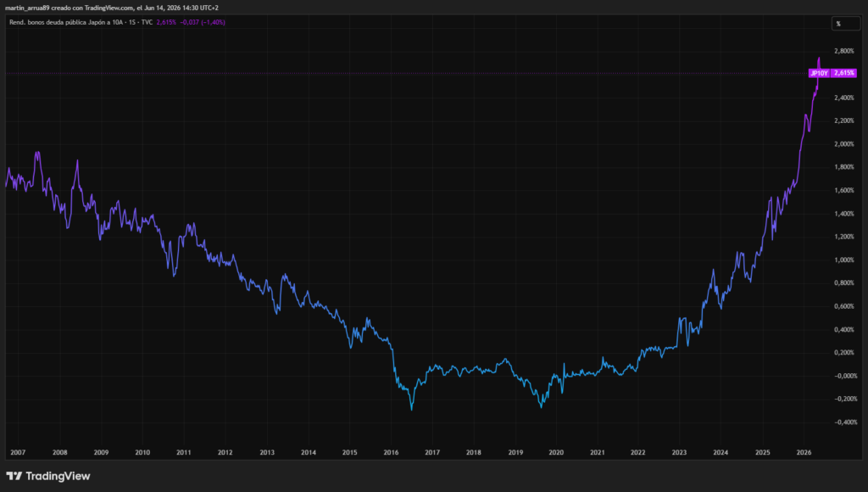Click the −0,200% price axis label
Screen dimensions: 868x492
pyautogui.click(x=845, y=399)
